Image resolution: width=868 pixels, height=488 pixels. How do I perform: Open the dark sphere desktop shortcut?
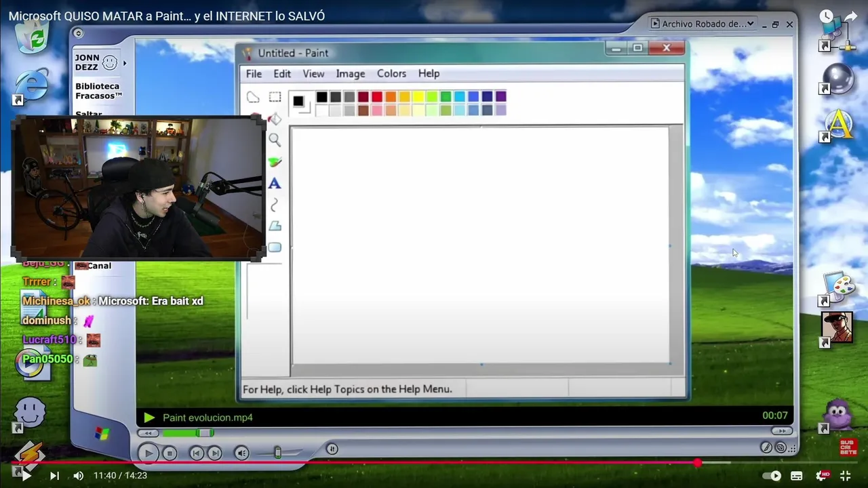(x=837, y=78)
